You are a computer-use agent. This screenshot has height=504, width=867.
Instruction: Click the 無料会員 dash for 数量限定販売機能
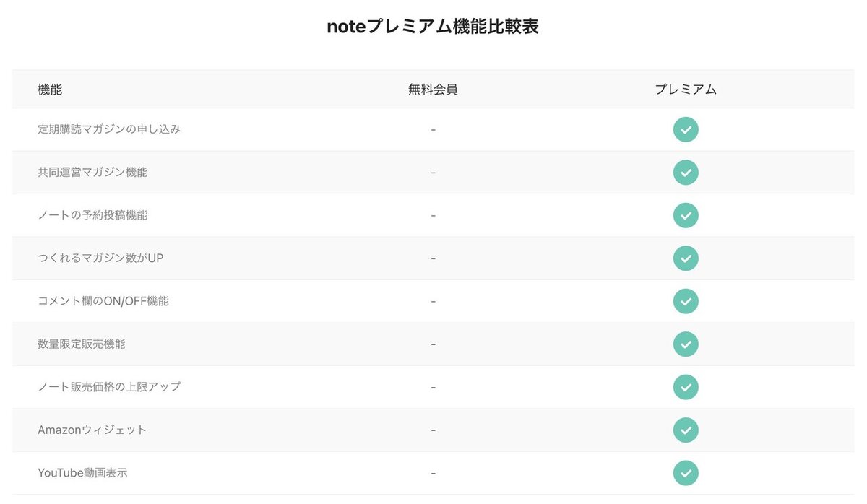click(433, 344)
